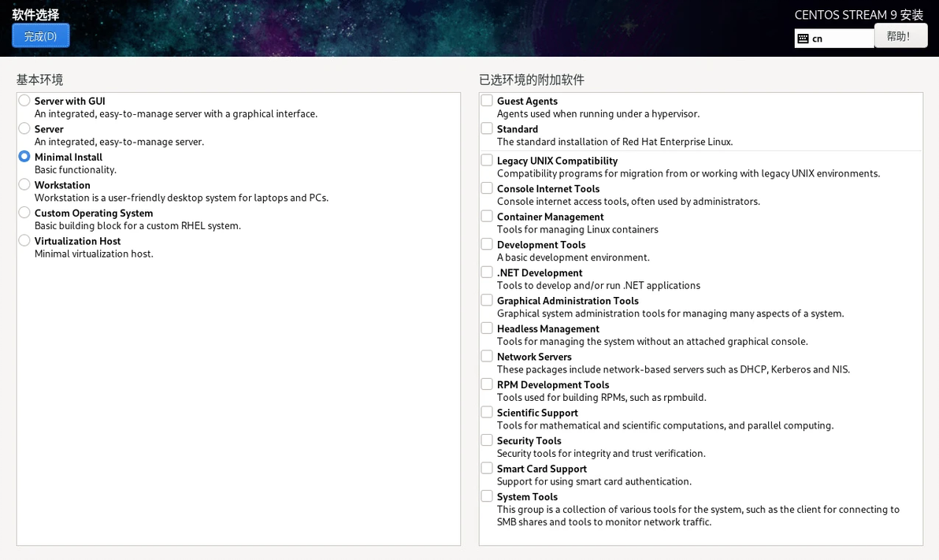Pick the Workstation radio button
Image resolution: width=939 pixels, height=560 pixels.
coord(24,184)
